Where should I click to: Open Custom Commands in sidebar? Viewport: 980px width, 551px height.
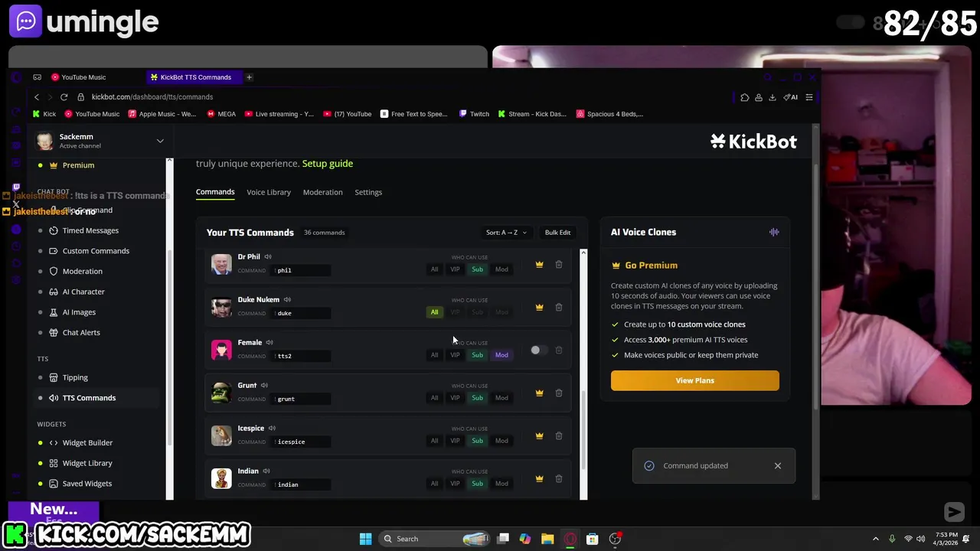[96, 251]
